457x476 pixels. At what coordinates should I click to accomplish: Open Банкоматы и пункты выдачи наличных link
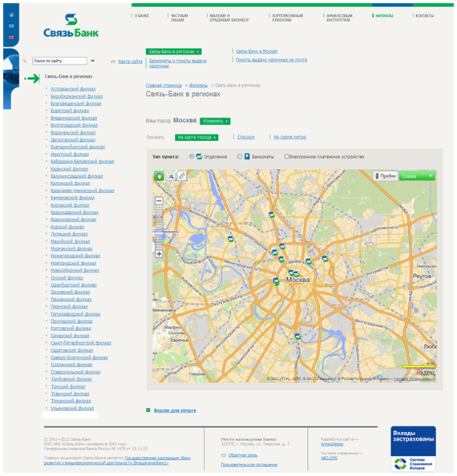[178, 63]
